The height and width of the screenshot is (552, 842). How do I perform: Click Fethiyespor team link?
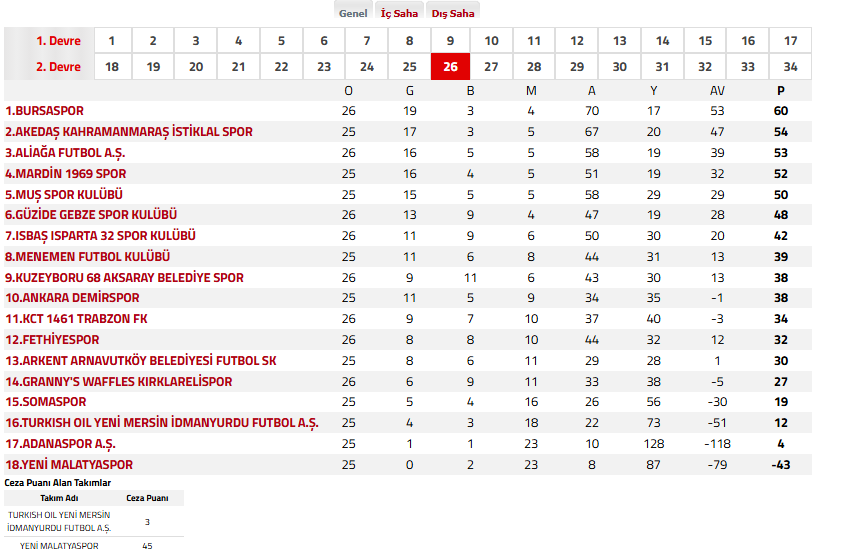pos(52,340)
